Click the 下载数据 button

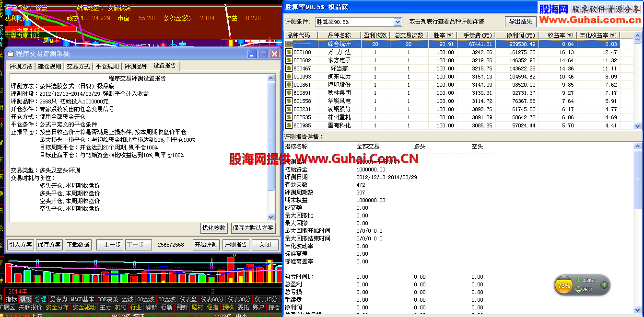78,245
